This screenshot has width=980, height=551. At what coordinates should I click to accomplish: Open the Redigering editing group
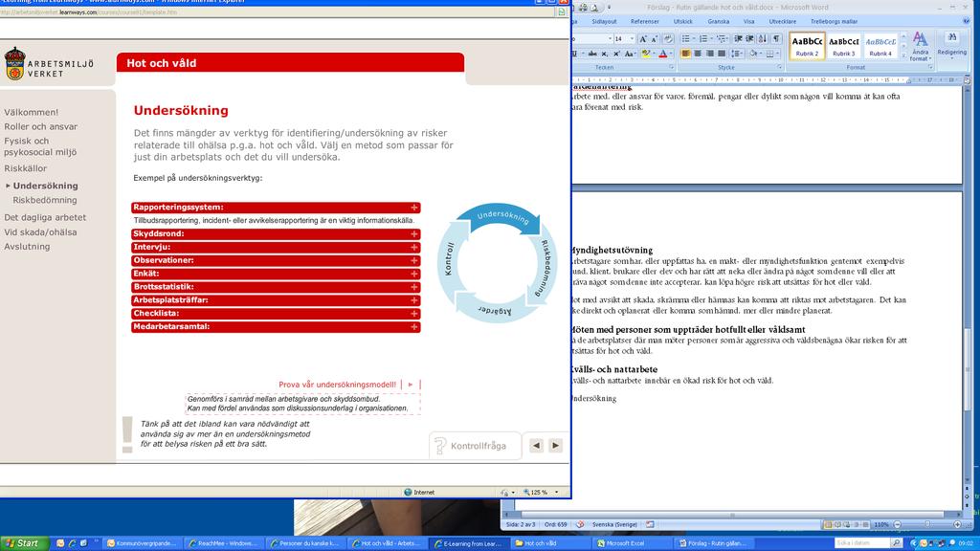[x=952, y=45]
